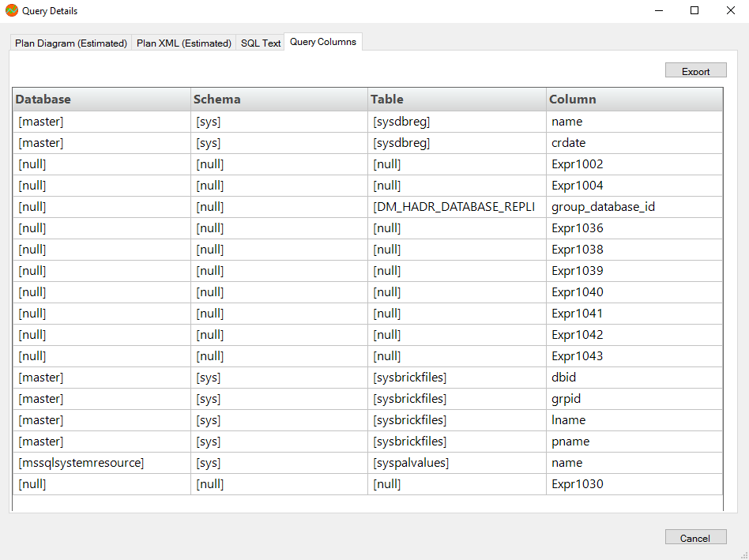Select the Expr1004 cell
The image size is (749, 560).
coord(634,186)
